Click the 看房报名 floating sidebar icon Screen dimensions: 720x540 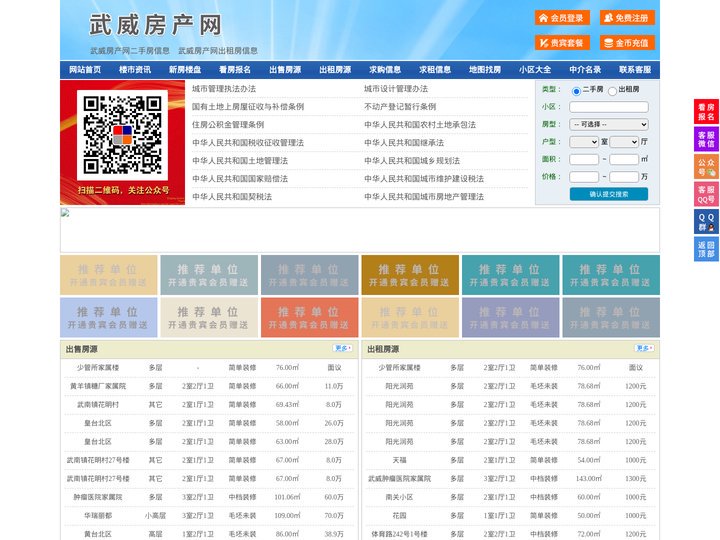[x=706, y=112]
